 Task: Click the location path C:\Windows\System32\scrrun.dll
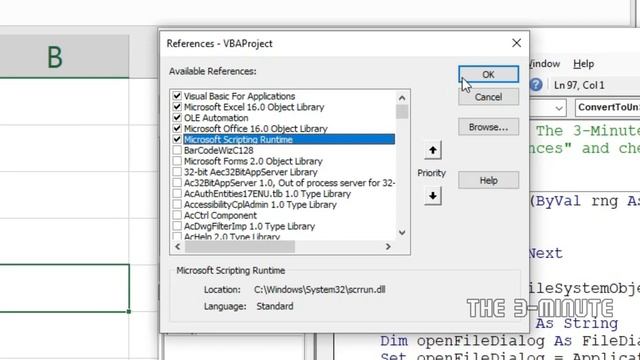click(320, 289)
